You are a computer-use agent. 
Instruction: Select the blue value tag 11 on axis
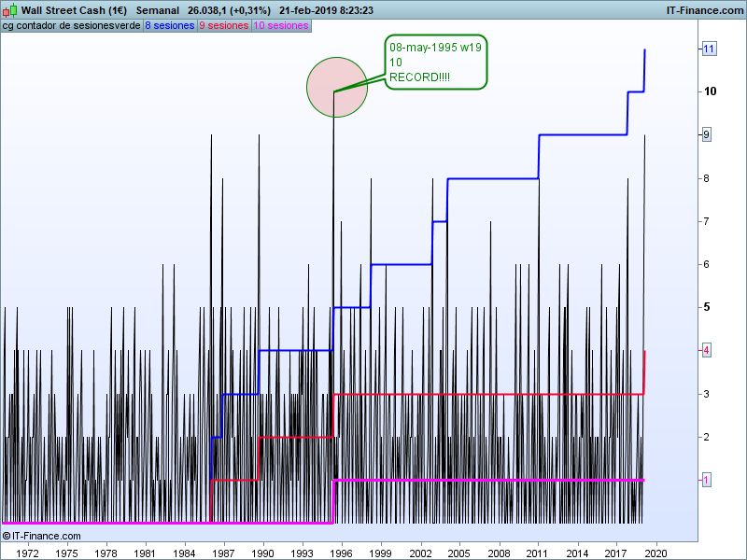(x=708, y=49)
